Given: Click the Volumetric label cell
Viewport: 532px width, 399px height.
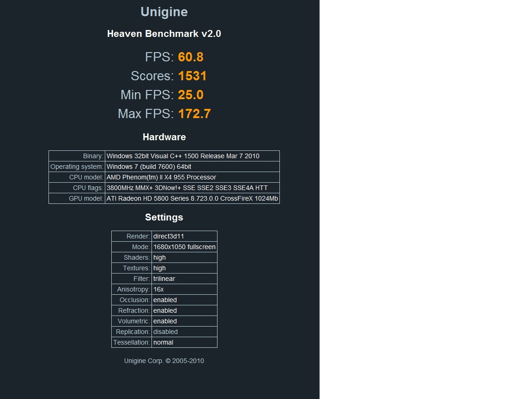Looking at the screenshot, I should pyautogui.click(x=131, y=321).
